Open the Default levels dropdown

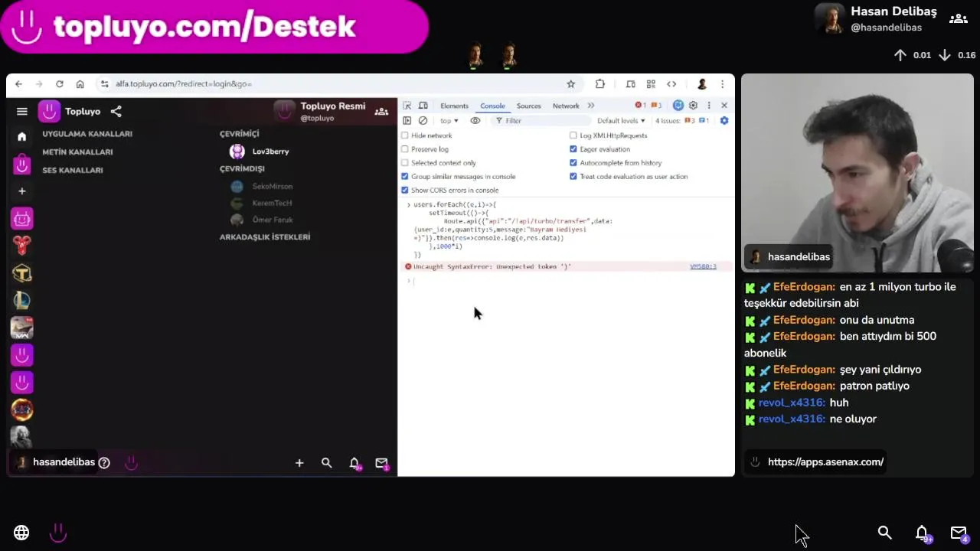[x=621, y=121]
